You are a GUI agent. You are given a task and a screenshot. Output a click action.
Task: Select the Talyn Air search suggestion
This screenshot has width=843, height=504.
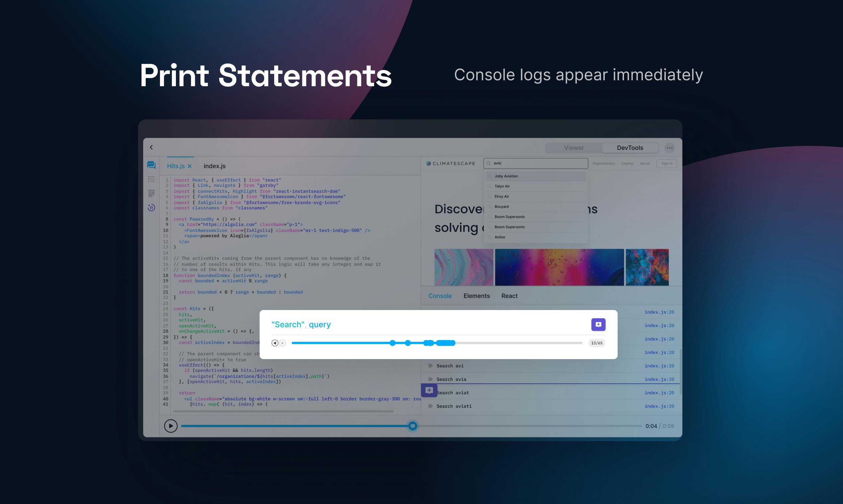(x=536, y=186)
